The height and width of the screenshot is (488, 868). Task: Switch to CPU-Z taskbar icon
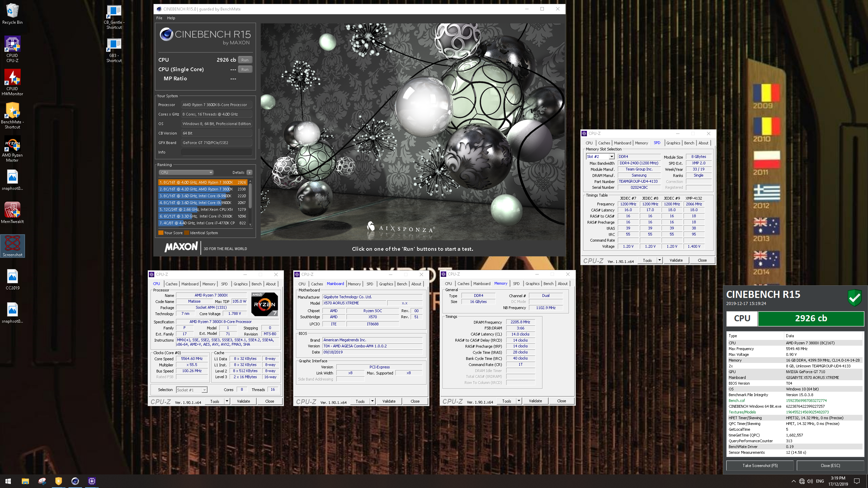92,481
